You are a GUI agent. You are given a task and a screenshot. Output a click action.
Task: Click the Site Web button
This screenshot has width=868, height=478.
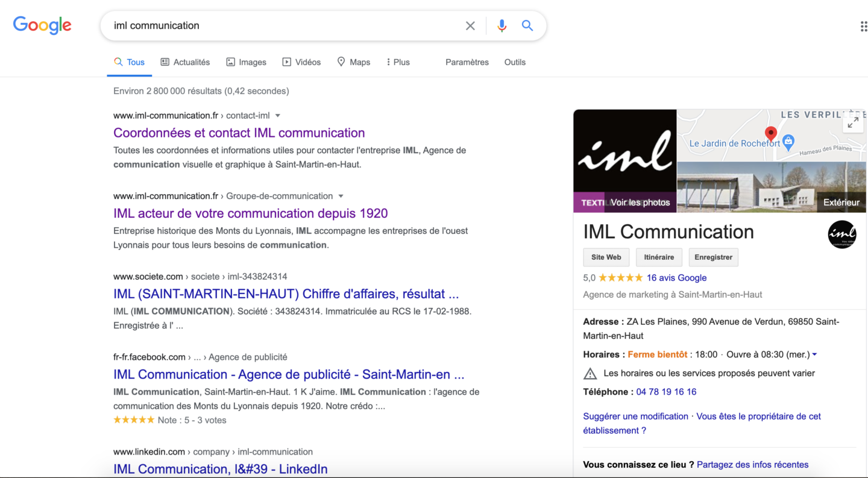[606, 257]
